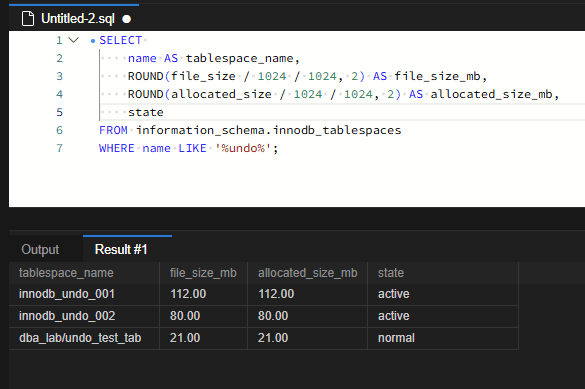The width and height of the screenshot is (585, 389).
Task: Place cursor on line number 5
Action: pyautogui.click(x=59, y=112)
